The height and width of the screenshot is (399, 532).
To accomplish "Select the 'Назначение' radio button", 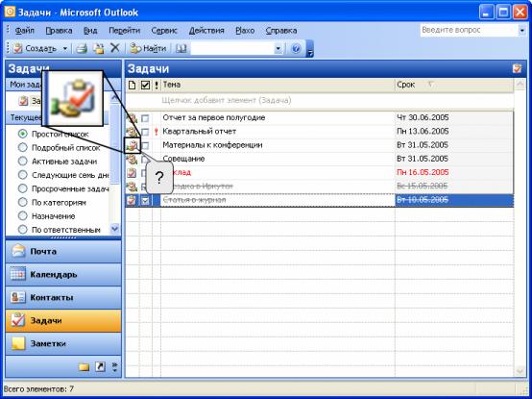I will click(x=22, y=216).
